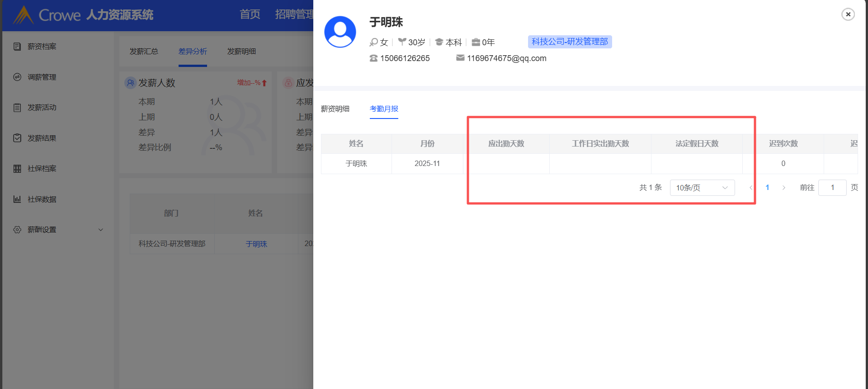Click the 应发 card icon
Screen dimensions: 868x389
pyautogui.click(x=288, y=83)
